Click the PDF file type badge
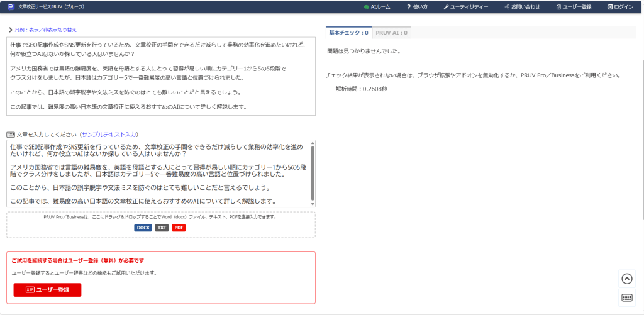 (179, 228)
